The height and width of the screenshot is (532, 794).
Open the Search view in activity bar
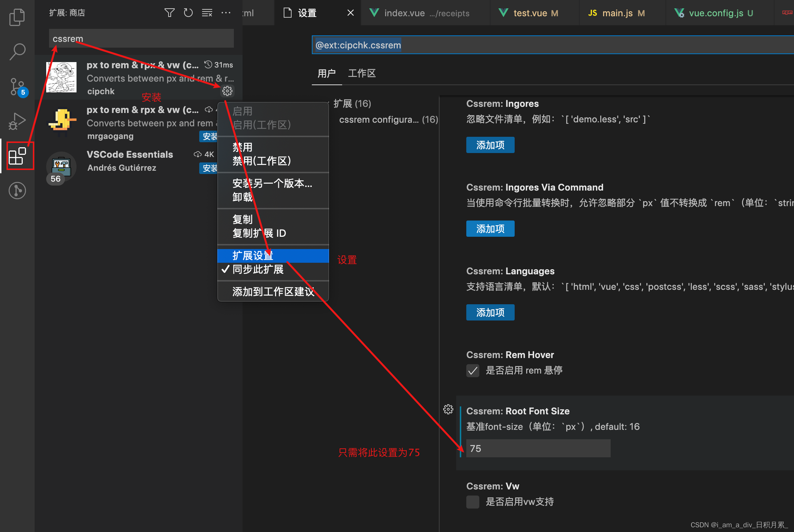[x=17, y=52]
